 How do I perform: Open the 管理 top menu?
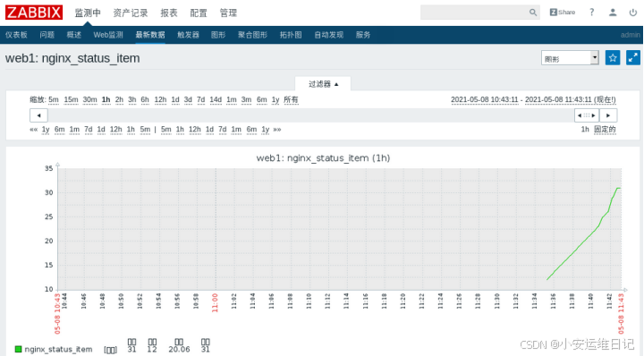(228, 13)
